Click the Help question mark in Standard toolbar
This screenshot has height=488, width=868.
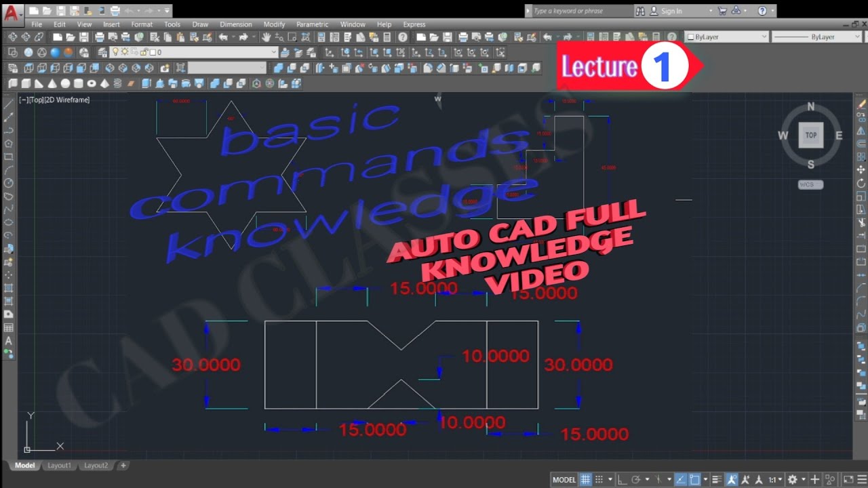click(x=402, y=37)
